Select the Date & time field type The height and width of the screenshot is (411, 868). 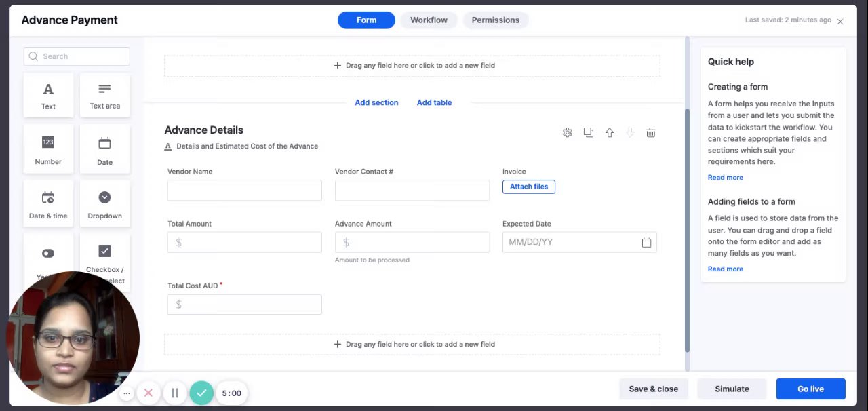click(x=48, y=203)
